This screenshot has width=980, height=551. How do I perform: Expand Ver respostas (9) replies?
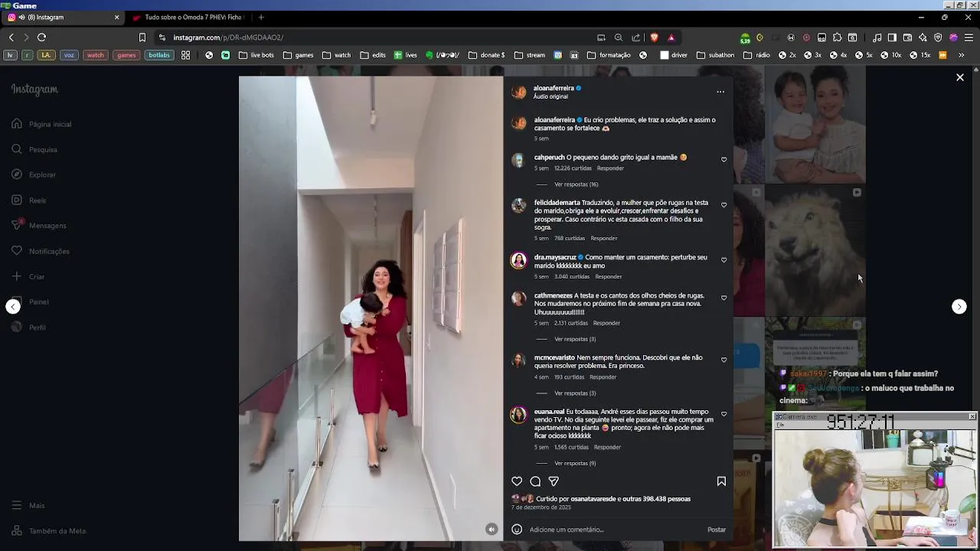click(575, 463)
